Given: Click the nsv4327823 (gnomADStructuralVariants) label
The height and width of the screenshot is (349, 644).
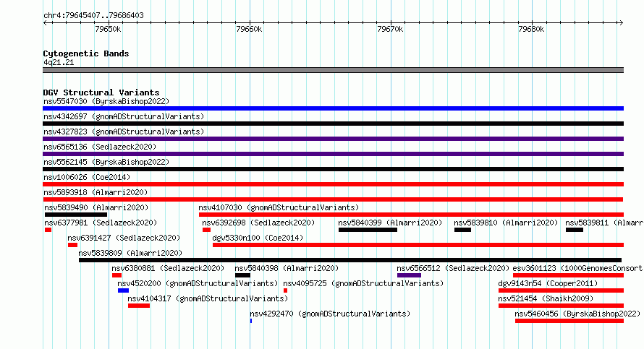Looking at the screenshot, I should click(x=124, y=132).
